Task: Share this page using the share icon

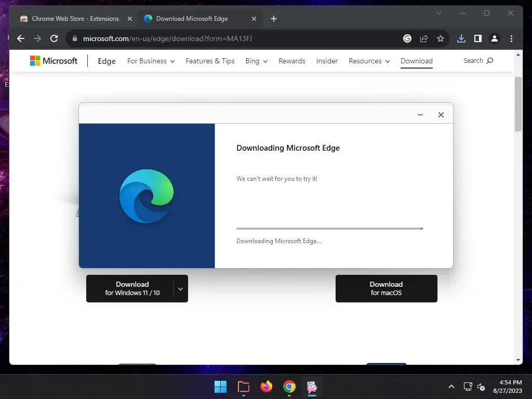Action: tap(424, 38)
